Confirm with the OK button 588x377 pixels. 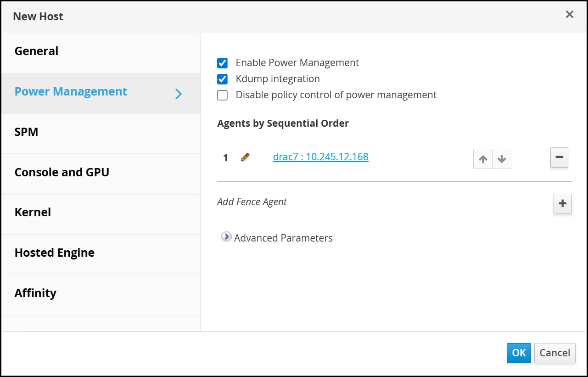(x=519, y=353)
